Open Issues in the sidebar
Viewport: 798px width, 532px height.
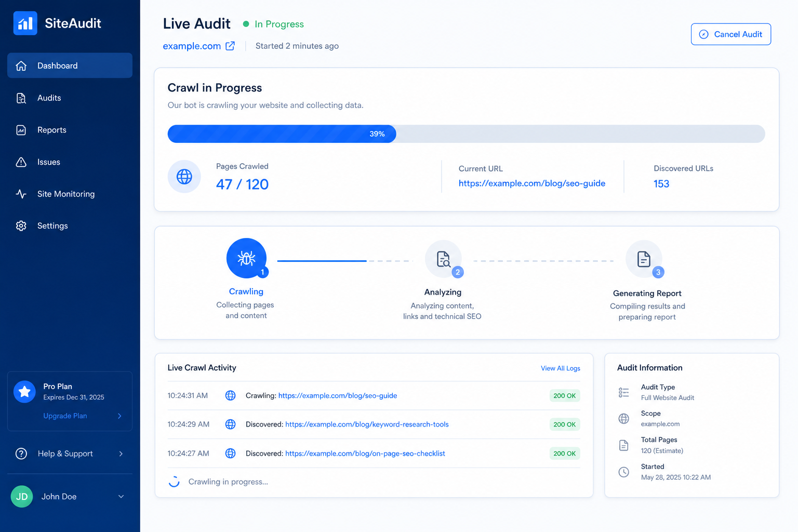[70, 162]
